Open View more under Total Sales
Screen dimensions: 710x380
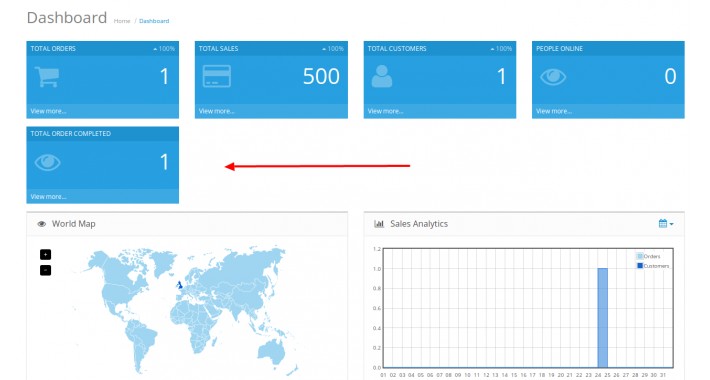(216, 111)
